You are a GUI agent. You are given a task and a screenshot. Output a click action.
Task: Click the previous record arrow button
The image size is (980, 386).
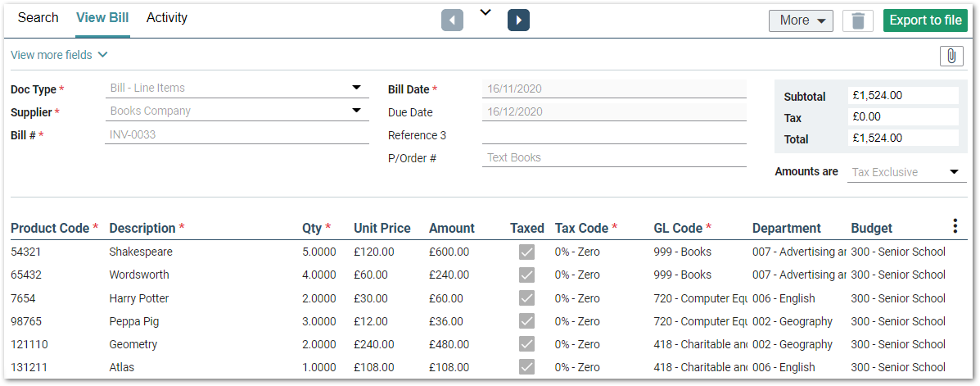click(x=452, y=20)
